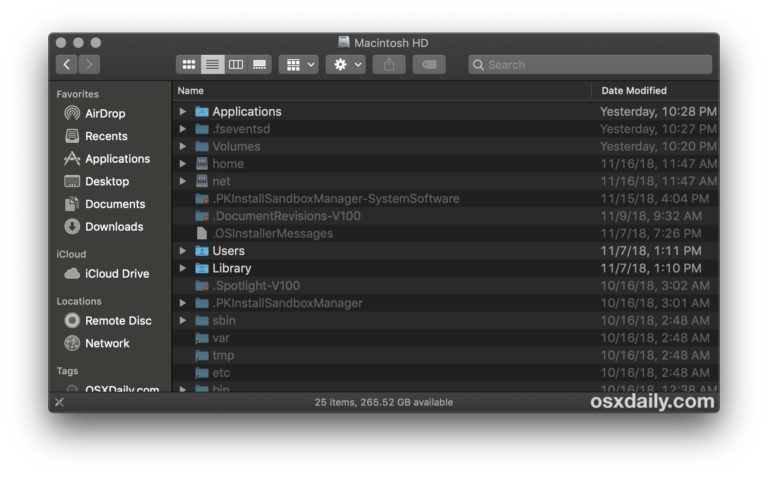Viewport: 768px width, 477px height.
Task: Expand the Library folder
Action: coord(183,268)
